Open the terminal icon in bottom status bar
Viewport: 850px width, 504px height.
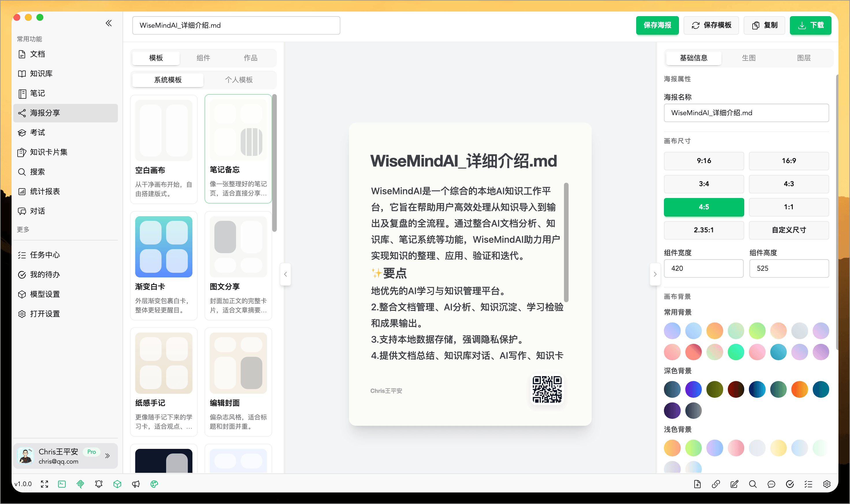coord(62,484)
